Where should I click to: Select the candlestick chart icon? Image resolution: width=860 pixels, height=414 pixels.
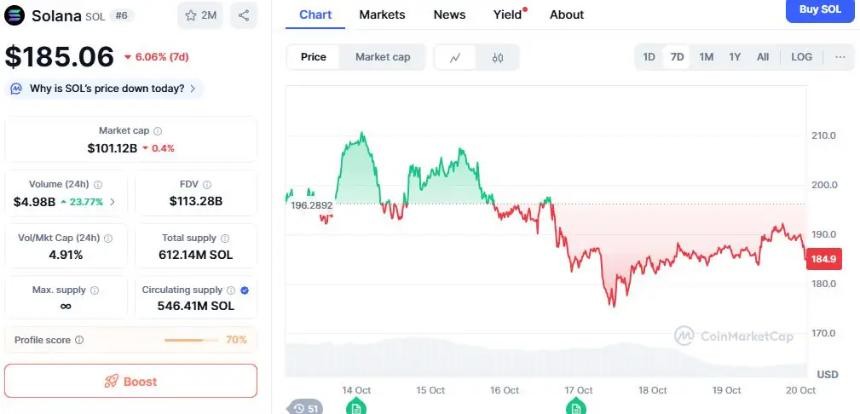[497, 57]
